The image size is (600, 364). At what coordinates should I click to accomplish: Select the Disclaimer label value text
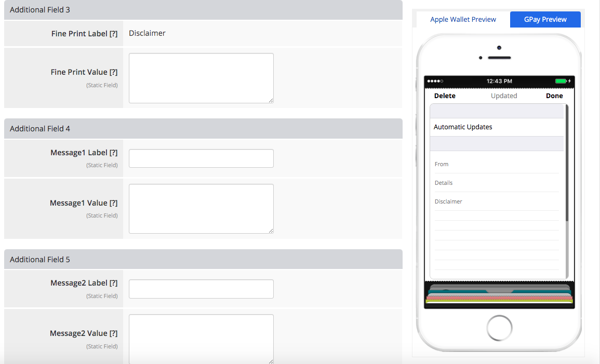147,33
